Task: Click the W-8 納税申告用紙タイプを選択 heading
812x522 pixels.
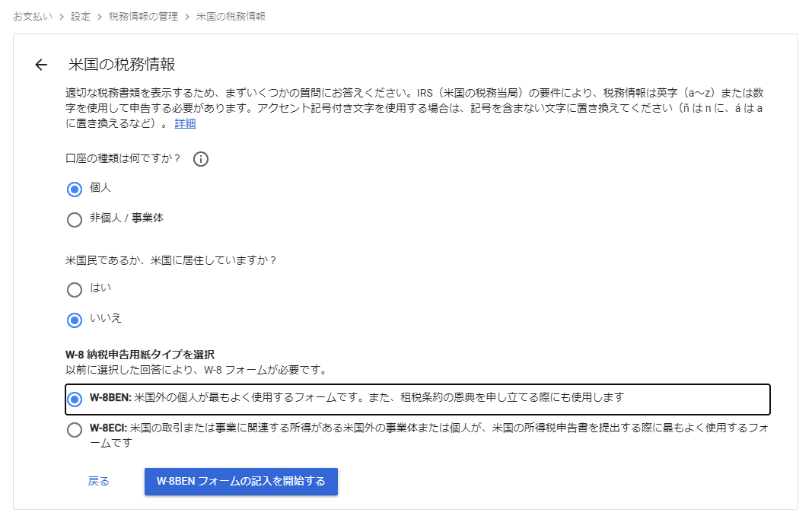Action: coord(140,355)
